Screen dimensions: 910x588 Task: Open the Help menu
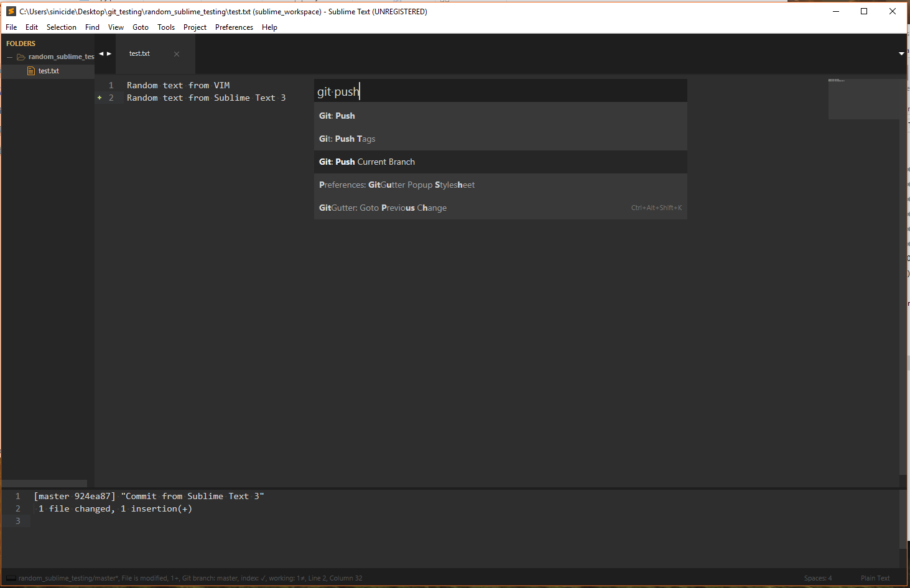coord(269,27)
